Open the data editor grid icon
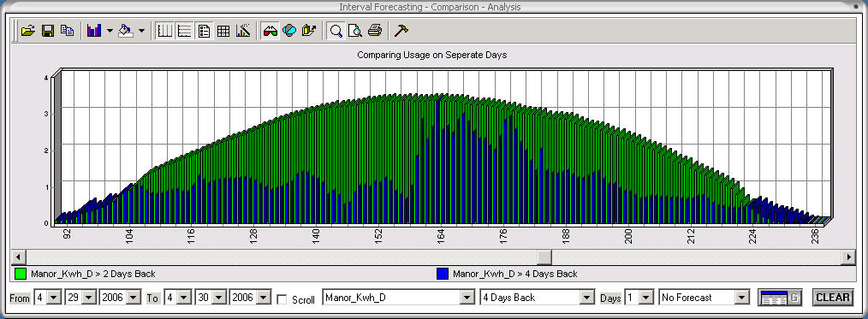Image resolution: width=868 pixels, height=319 pixels. pyautogui.click(x=223, y=31)
